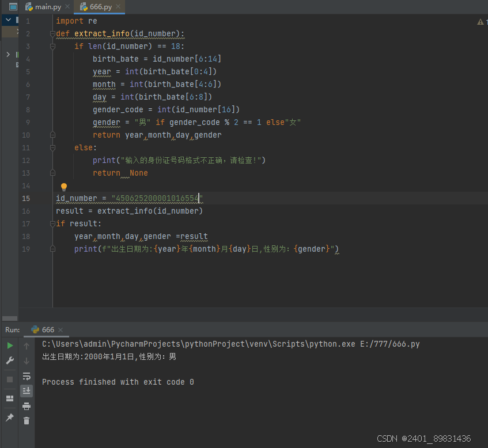The image size is (488, 448).
Task: Click the yellow lightbulb intention icon
Action: point(64,187)
